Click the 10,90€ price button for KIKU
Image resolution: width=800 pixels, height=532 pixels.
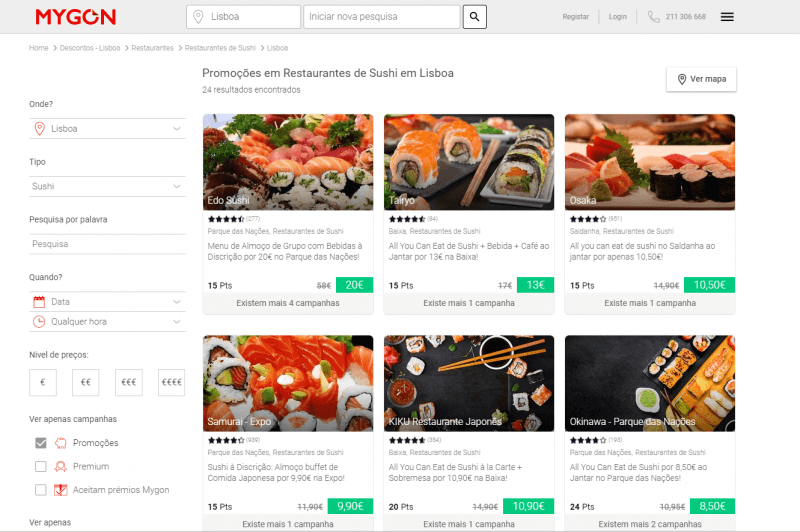click(x=529, y=506)
